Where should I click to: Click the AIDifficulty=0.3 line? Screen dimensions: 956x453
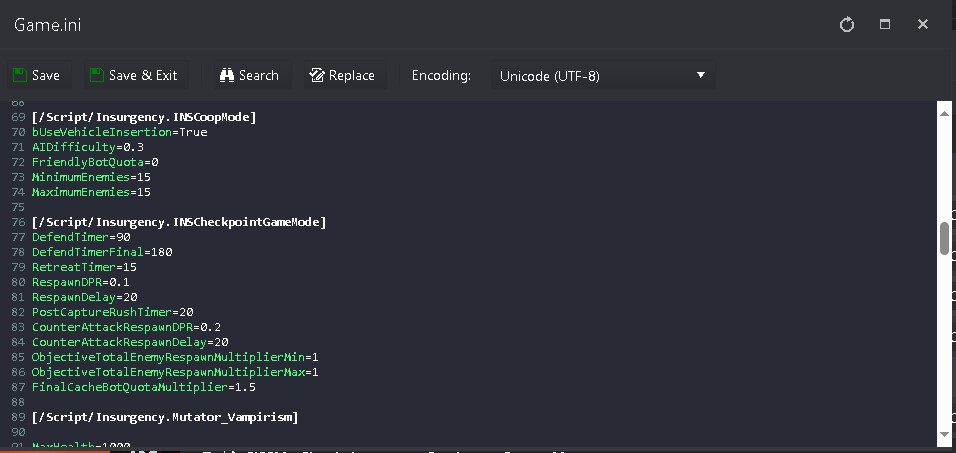pyautogui.click(x=88, y=147)
